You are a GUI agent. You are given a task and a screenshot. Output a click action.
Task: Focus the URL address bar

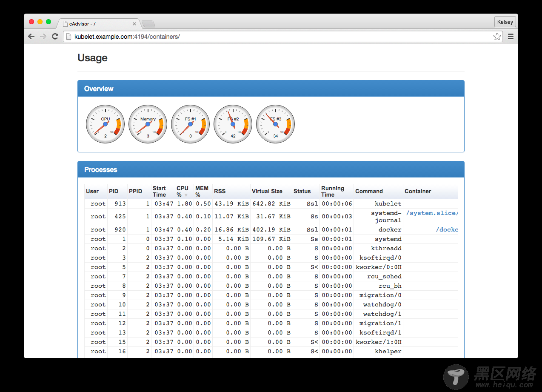coord(283,37)
